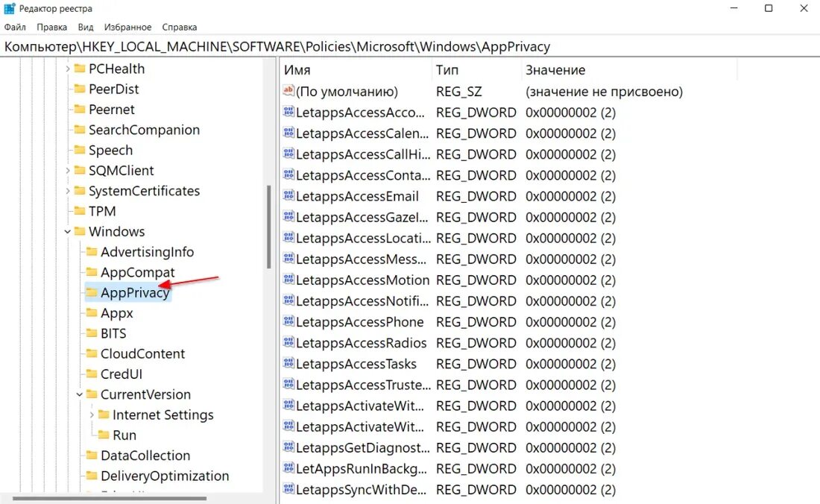The image size is (820, 504).
Task: Click the Registry Editor app icon in title bar
Action: (10, 8)
